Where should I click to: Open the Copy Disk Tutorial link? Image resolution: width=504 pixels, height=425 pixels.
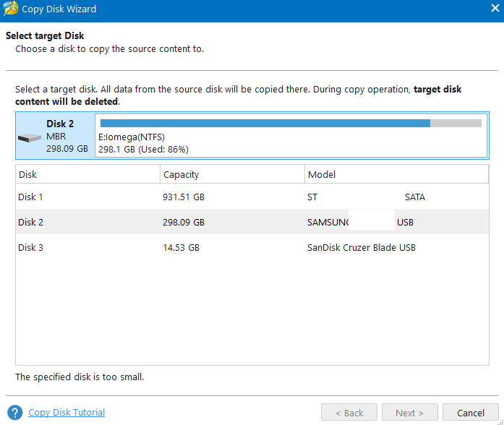pos(67,412)
